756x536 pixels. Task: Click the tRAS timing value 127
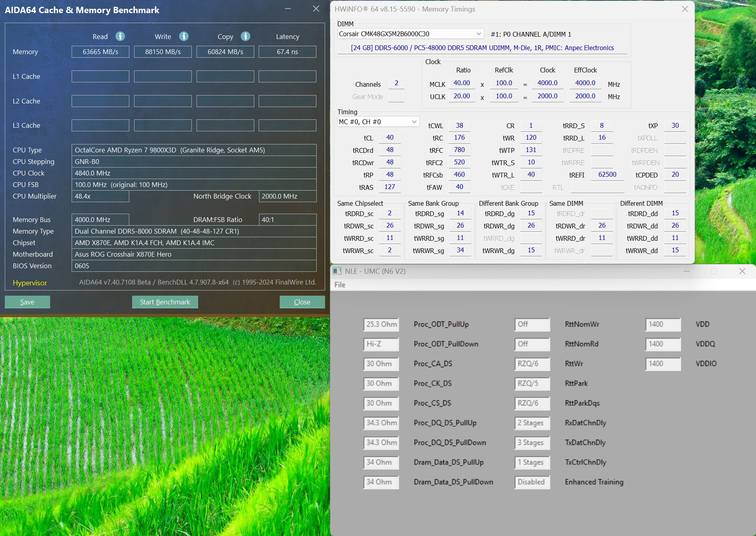pos(390,187)
